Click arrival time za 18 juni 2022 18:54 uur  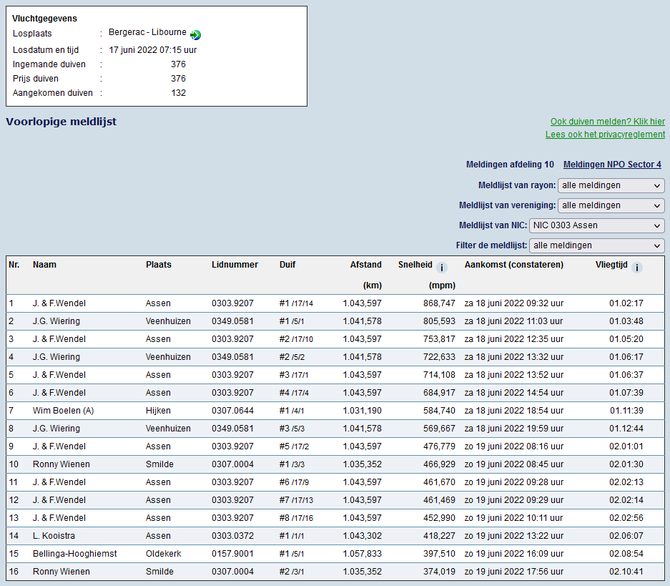514,411
